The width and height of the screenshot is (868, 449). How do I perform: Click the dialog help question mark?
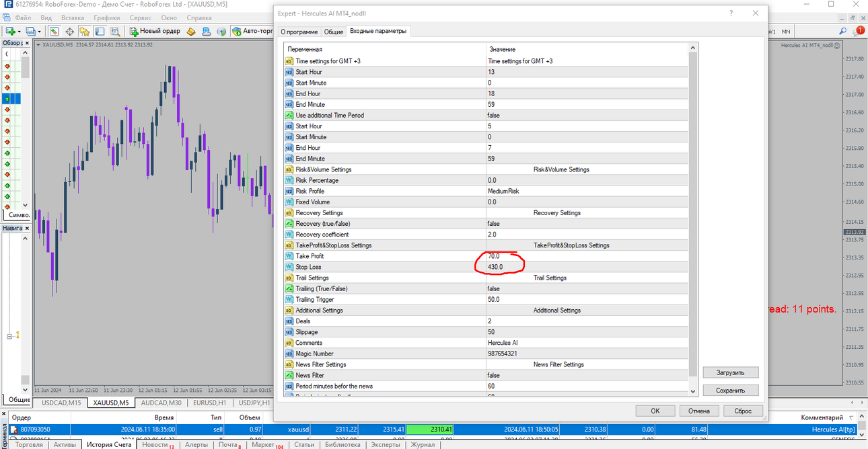(731, 13)
